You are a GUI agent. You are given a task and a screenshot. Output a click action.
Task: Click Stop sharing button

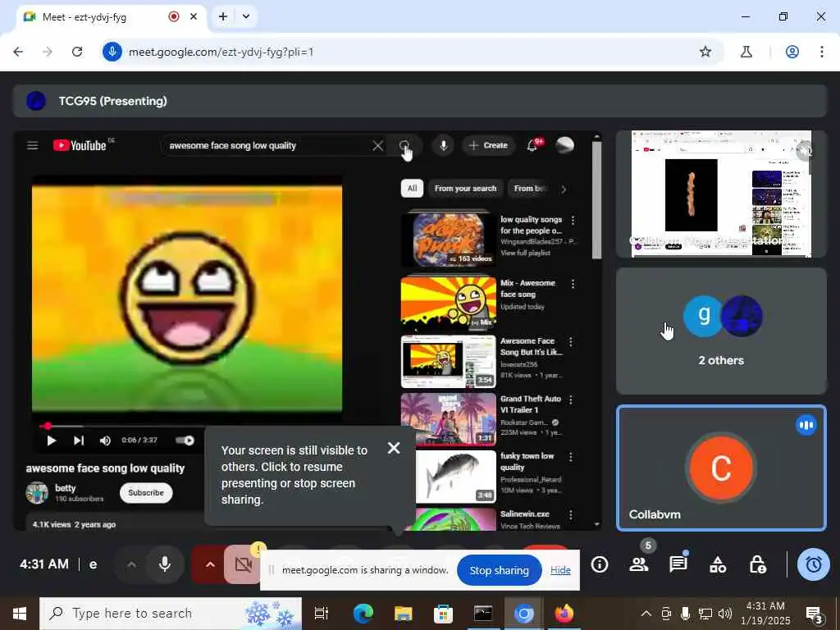(499, 571)
